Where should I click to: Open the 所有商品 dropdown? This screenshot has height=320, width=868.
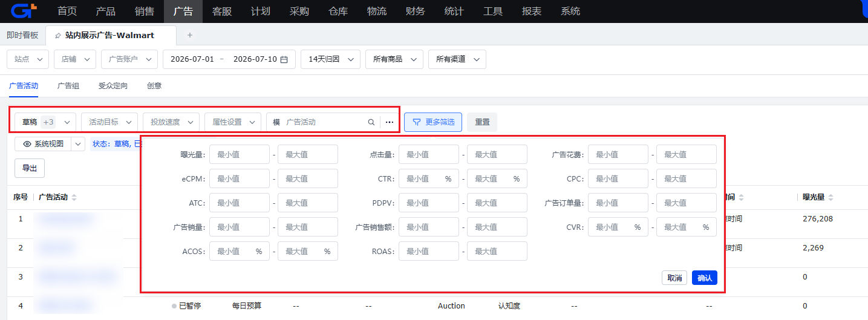tap(394, 59)
